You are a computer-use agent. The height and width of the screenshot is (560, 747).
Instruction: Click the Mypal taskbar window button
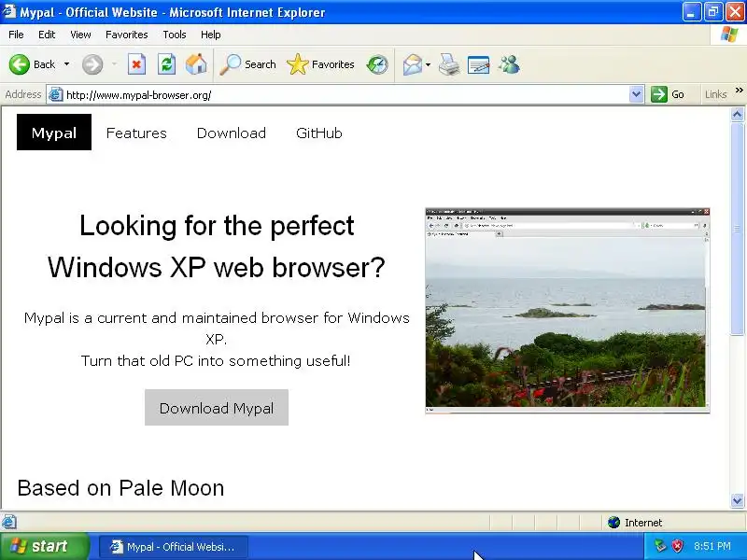(174, 546)
